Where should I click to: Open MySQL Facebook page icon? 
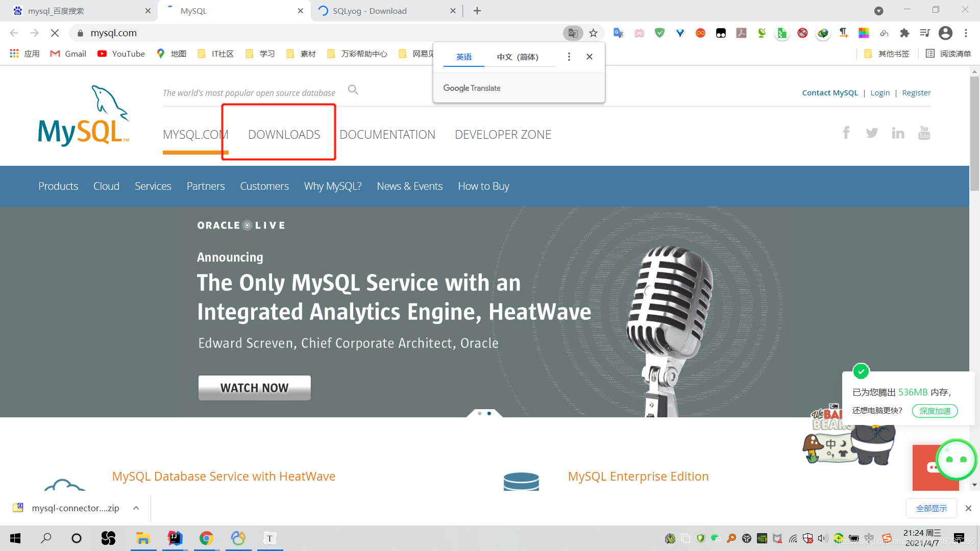(x=846, y=133)
